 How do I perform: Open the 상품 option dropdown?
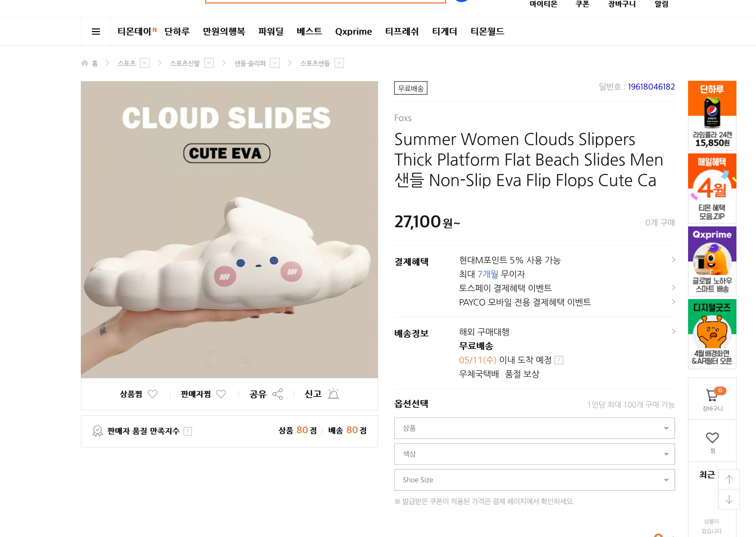coord(534,428)
